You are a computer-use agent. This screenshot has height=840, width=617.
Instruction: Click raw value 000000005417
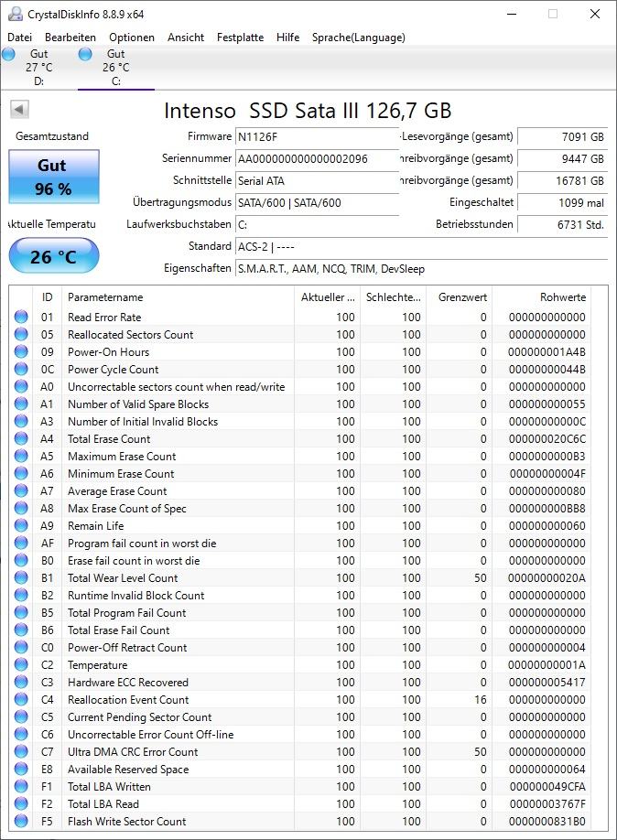point(547,682)
